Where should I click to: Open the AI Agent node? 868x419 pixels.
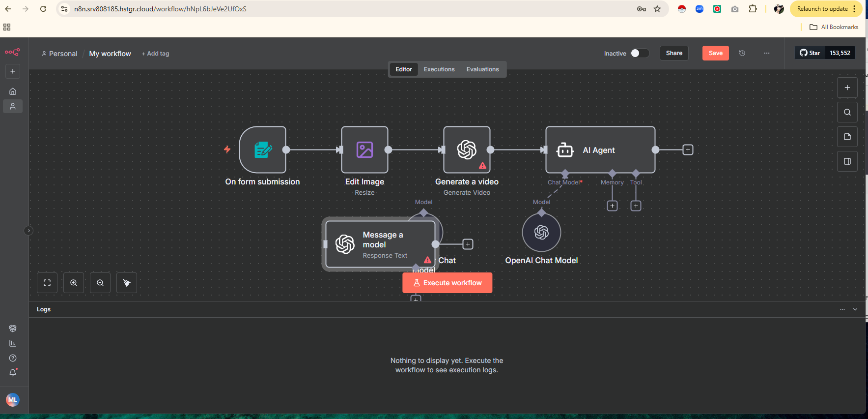(600, 150)
